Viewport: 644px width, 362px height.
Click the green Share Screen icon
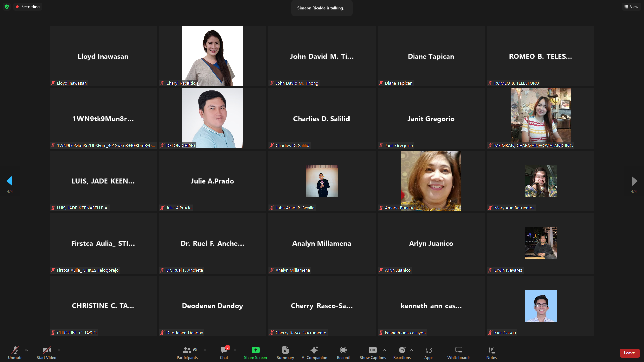(255, 350)
